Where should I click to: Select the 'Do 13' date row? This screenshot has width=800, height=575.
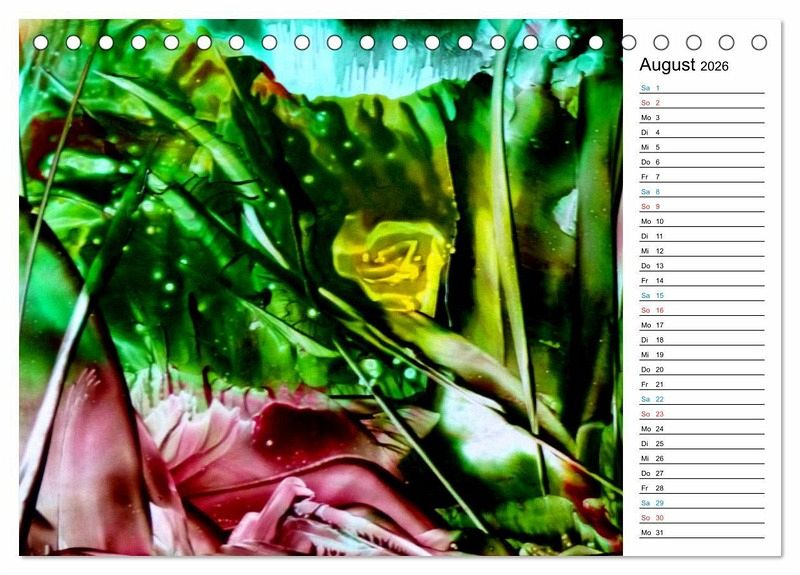[702, 265]
